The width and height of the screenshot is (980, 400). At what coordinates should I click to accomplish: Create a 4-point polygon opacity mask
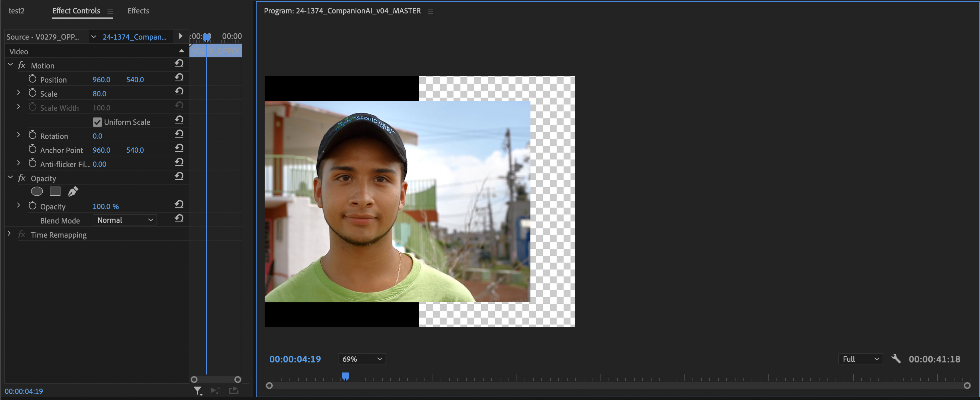pos(55,191)
